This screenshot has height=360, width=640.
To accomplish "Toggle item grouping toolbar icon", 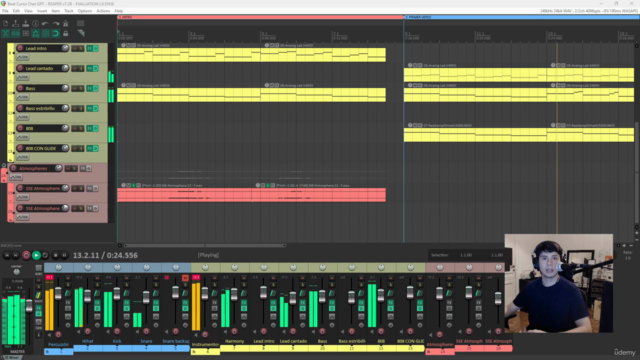I will click(16, 33).
